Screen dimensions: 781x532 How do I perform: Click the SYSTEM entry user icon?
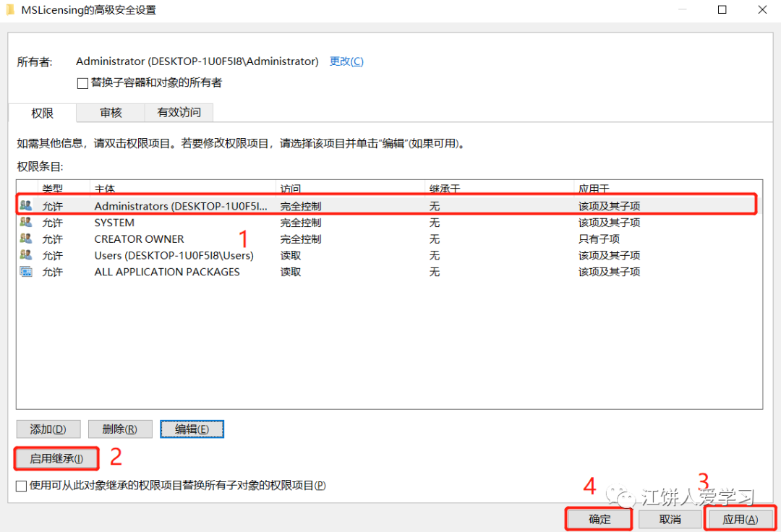pyautogui.click(x=26, y=222)
